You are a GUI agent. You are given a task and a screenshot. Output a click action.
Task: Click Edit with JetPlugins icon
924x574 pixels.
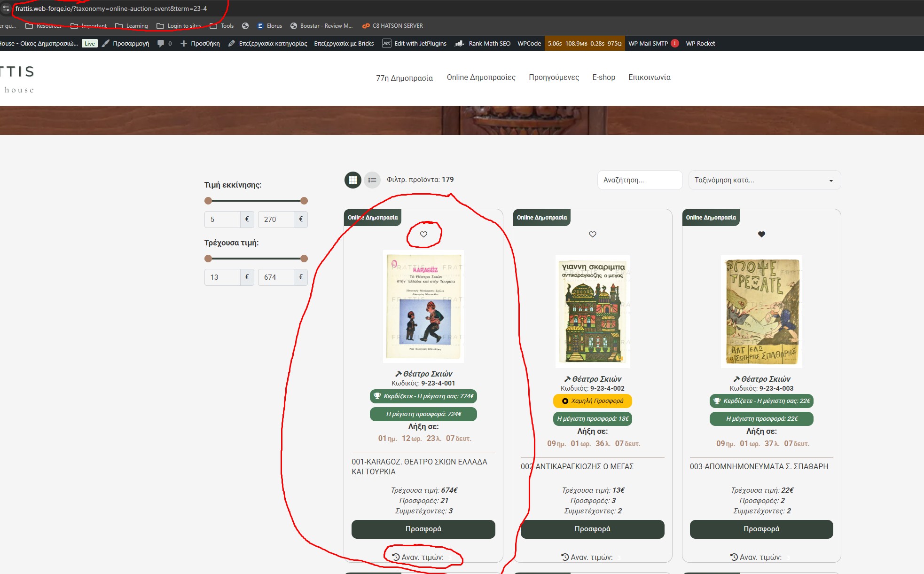[x=386, y=43]
